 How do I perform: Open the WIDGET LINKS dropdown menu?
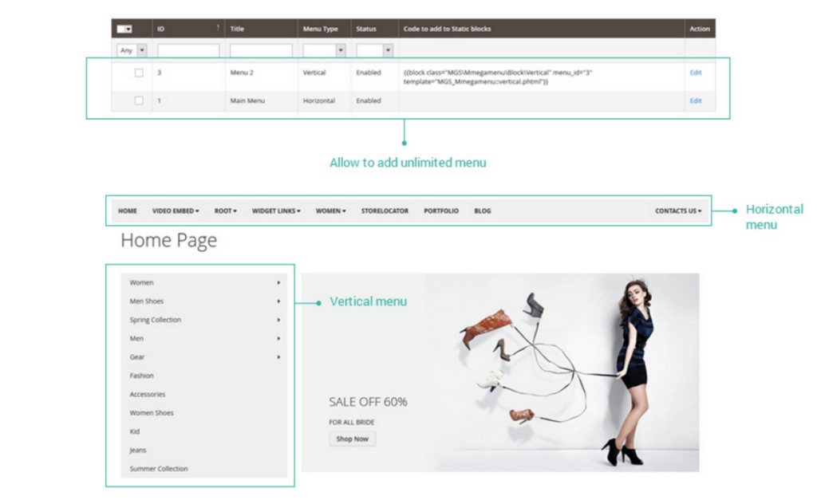tap(275, 211)
